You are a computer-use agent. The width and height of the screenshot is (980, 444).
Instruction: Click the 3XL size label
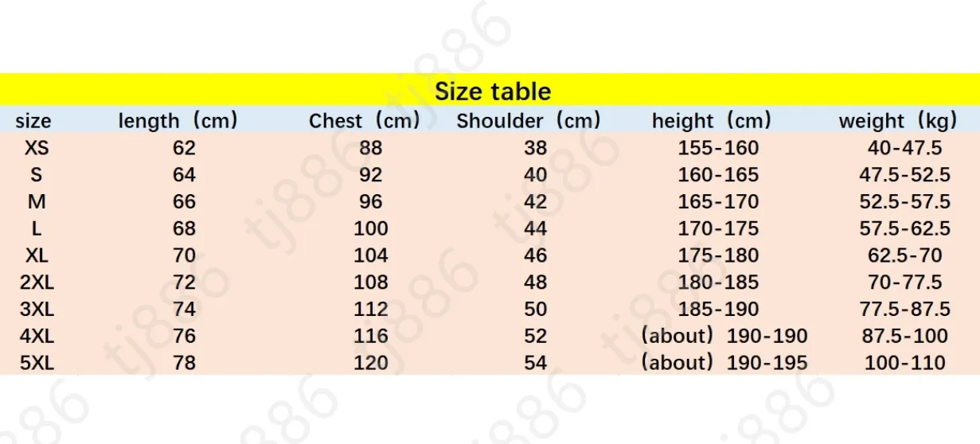click(37, 309)
